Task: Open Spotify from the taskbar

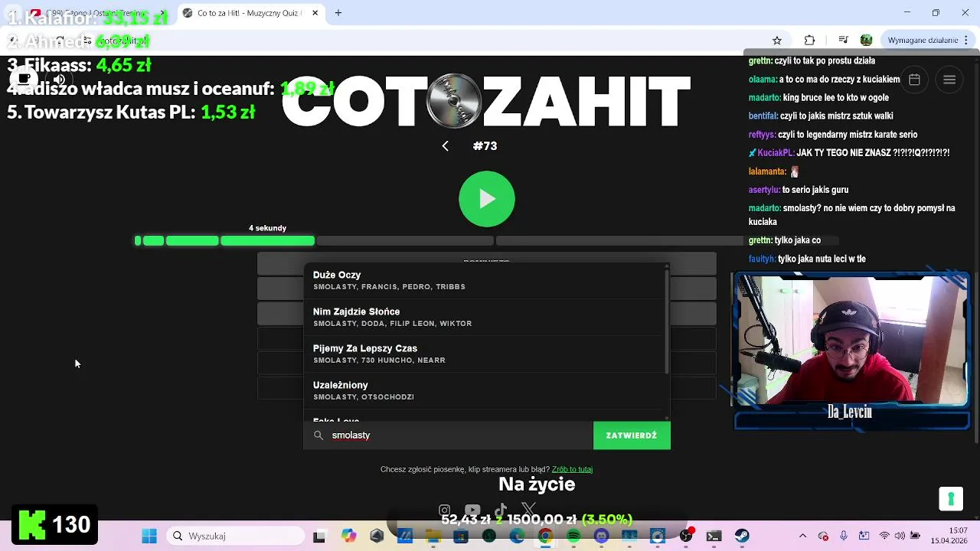Action: (573, 536)
